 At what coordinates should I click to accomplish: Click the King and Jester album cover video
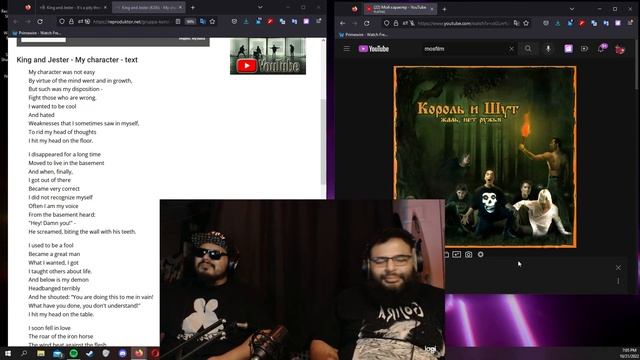tap(485, 157)
